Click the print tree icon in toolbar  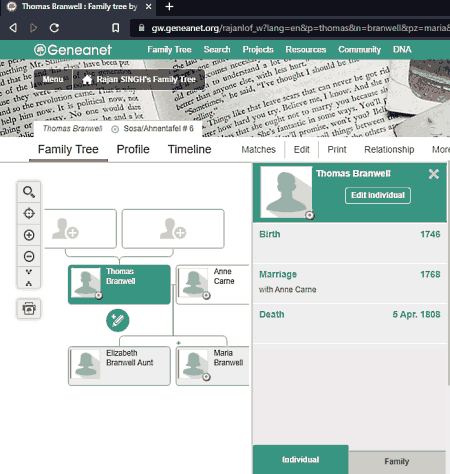click(29, 308)
